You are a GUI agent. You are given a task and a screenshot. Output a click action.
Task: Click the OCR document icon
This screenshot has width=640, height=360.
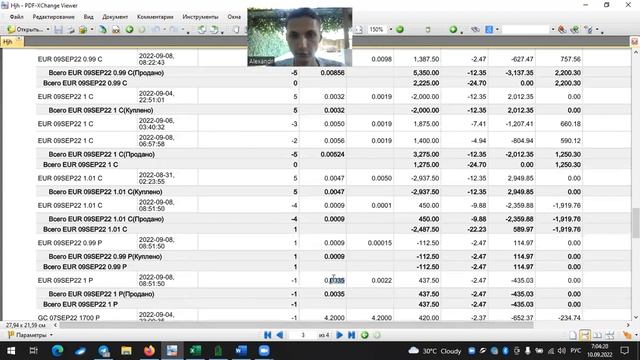(116, 29)
